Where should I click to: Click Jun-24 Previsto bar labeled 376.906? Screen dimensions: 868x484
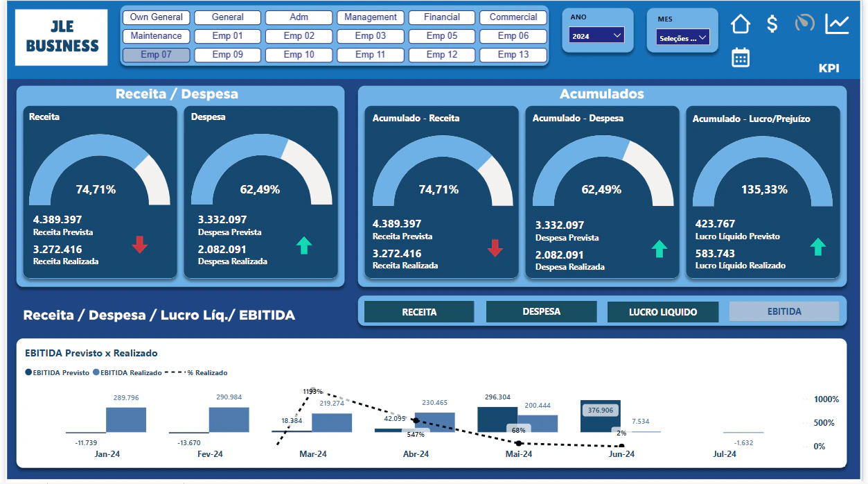(600, 417)
